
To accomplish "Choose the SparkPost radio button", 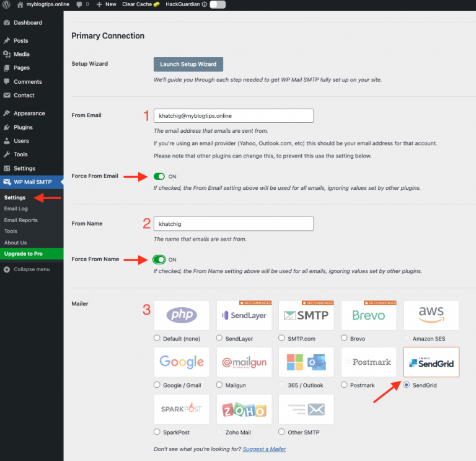I will [x=157, y=432].
